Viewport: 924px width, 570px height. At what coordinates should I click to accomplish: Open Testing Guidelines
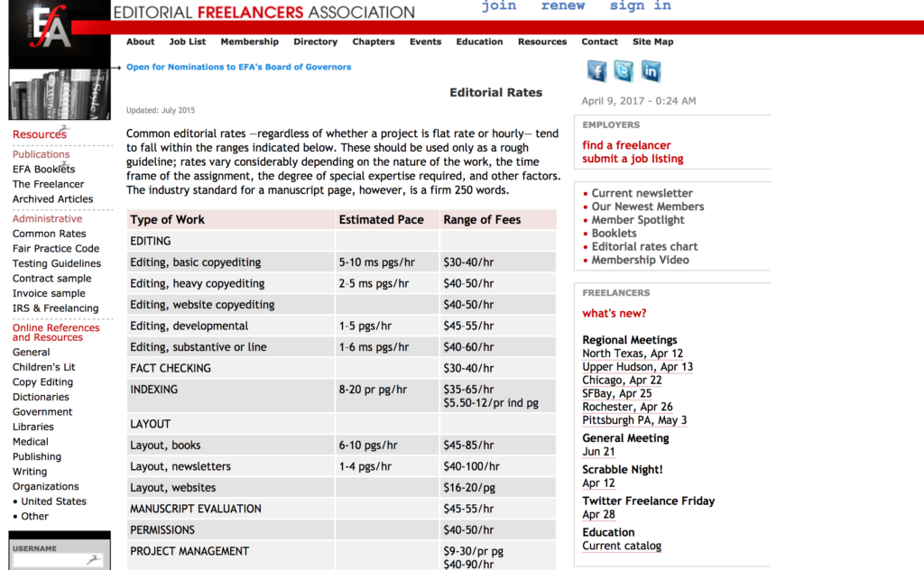click(x=57, y=263)
